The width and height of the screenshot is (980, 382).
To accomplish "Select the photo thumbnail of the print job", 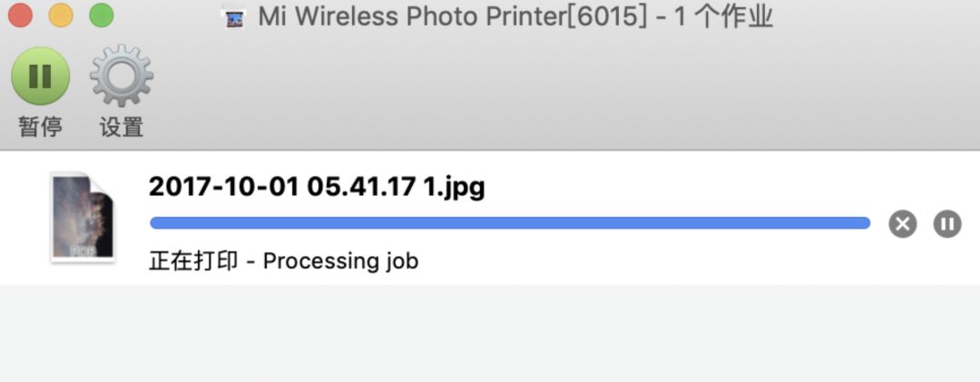I will coord(82,217).
